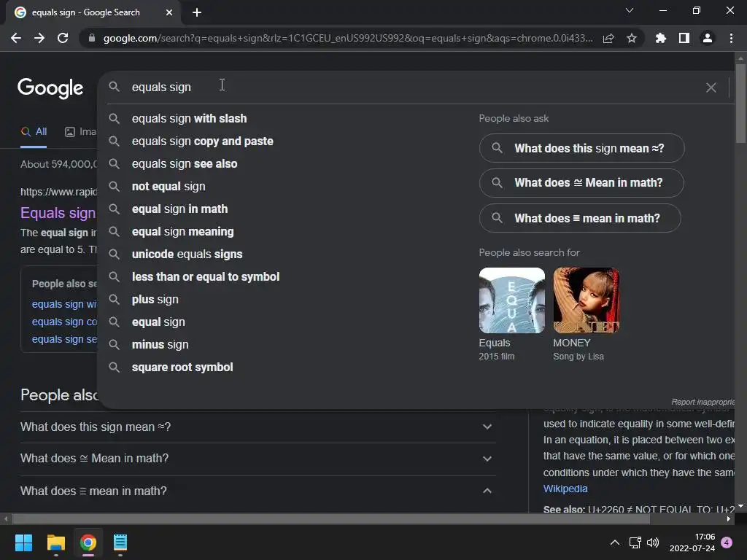Select suggestion 'minus sign'
747x560 pixels.
tap(160, 345)
